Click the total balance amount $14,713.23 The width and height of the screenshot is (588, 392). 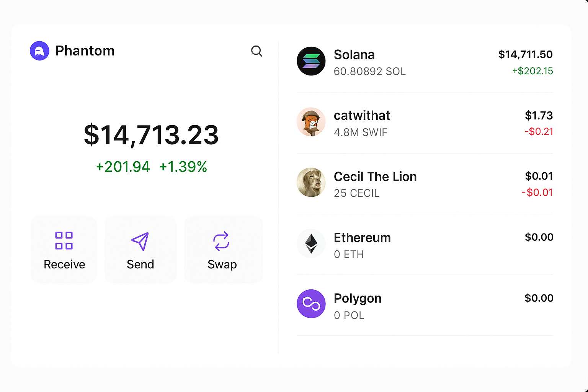pos(152,134)
